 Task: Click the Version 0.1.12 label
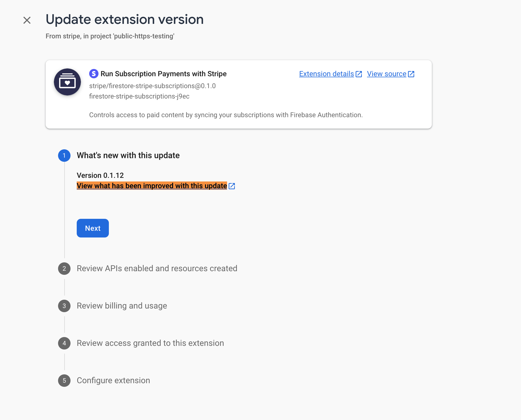pos(100,175)
